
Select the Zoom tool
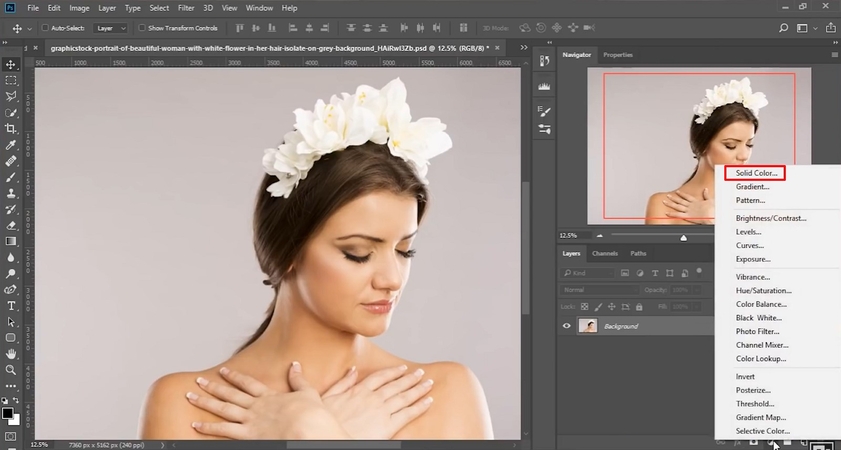(x=11, y=370)
